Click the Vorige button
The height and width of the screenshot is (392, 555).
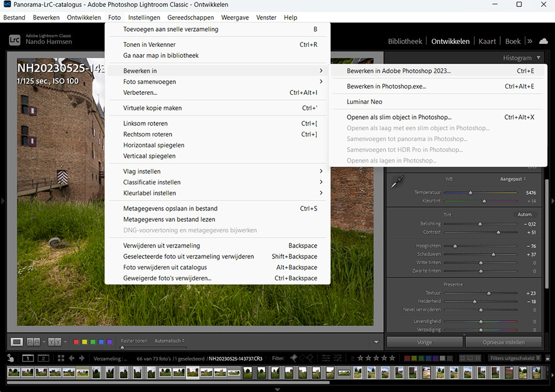click(424, 342)
